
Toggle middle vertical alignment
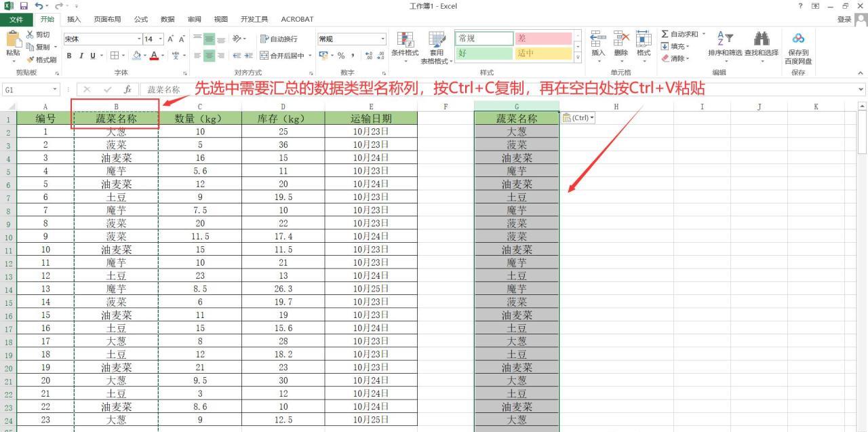coord(210,39)
